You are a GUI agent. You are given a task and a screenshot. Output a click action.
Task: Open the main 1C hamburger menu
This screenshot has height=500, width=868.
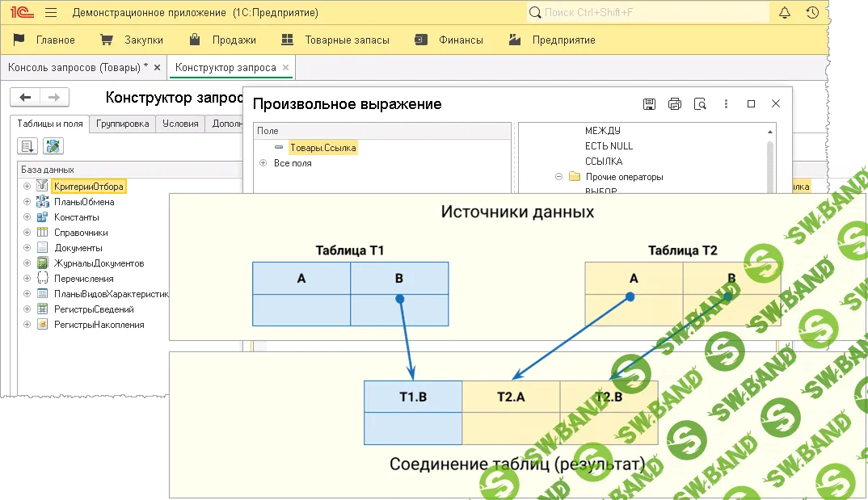click(x=50, y=12)
